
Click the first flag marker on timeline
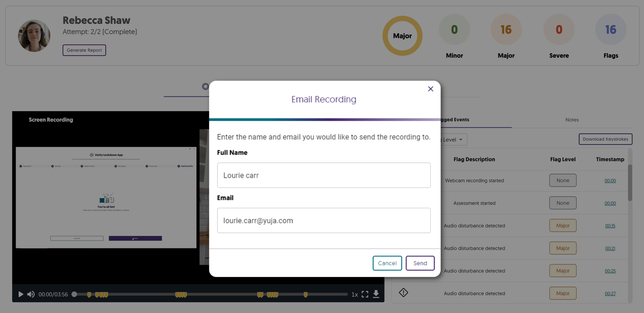tap(89, 295)
